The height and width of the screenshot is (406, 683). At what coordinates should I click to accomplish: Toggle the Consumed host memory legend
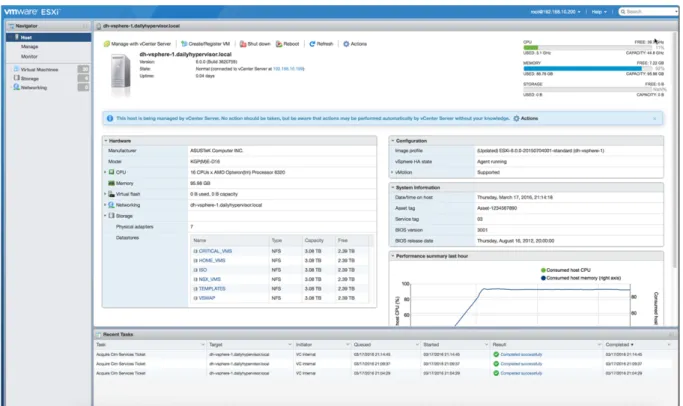581,278
